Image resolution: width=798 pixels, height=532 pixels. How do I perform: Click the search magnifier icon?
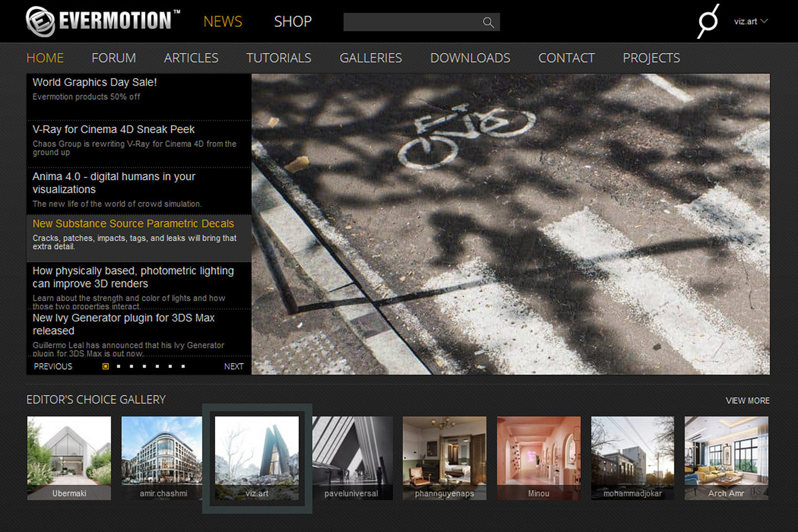(488, 22)
